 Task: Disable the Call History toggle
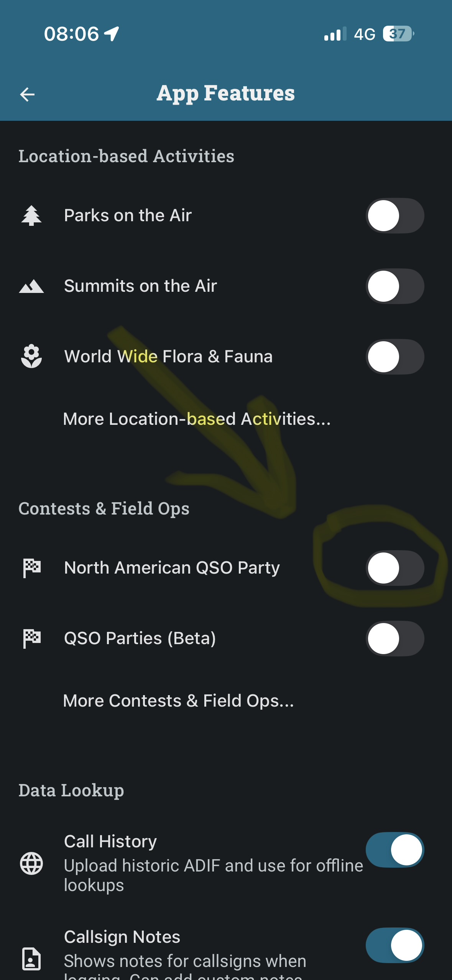pyautogui.click(x=395, y=850)
